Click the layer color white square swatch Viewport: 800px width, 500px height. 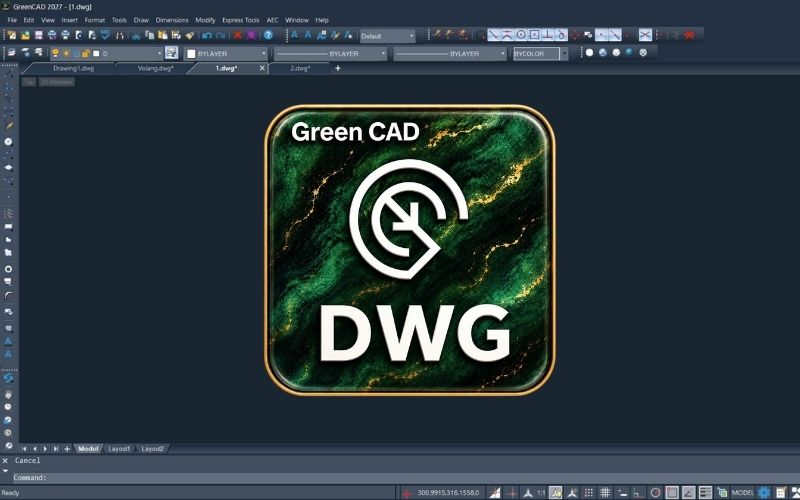tap(96, 53)
